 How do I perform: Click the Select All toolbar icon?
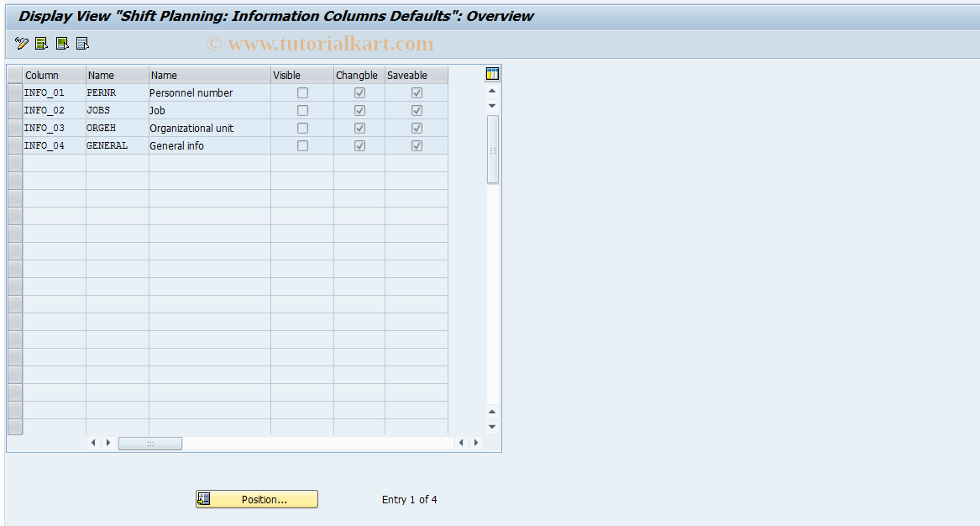[x=42, y=43]
